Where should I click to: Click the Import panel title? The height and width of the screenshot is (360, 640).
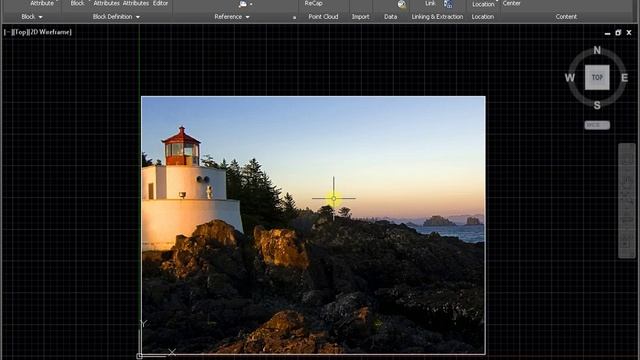(360, 17)
